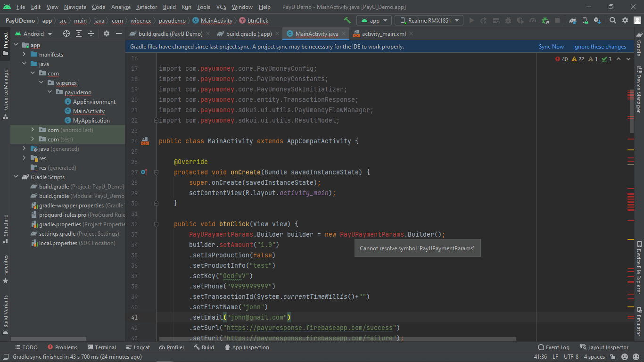Click the Attach Debugger to Android Process icon
Image resolution: width=644 pixels, height=362 pixels.
(x=545, y=20)
